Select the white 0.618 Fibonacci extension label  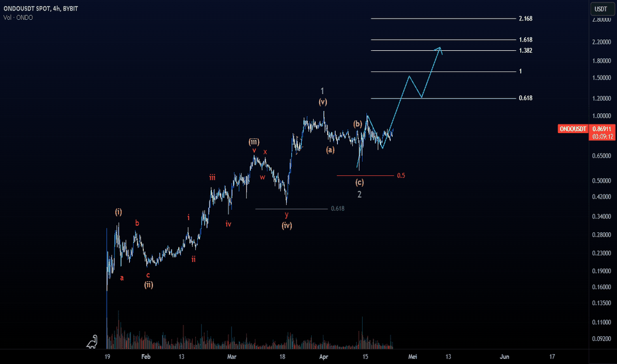[526, 98]
